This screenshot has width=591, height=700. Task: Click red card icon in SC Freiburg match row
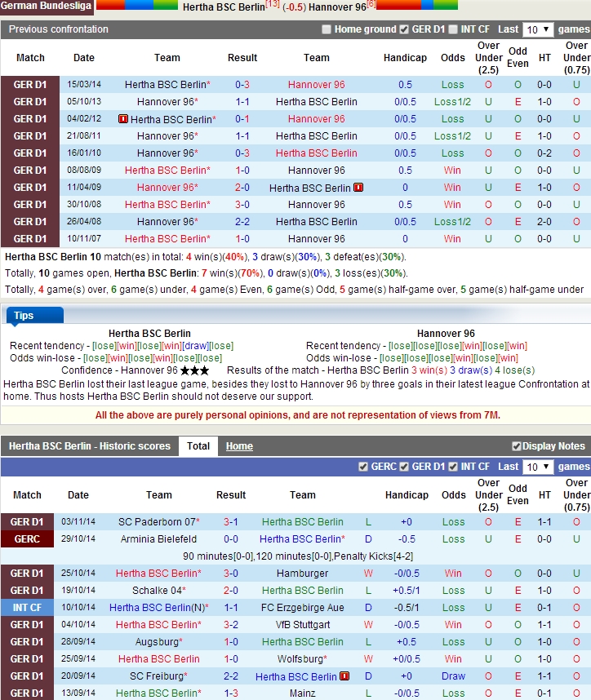pos(344,676)
